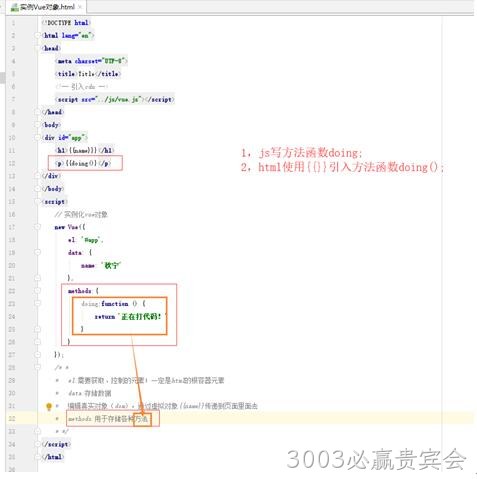Collapse the opening body tag fold
Viewport: 477px width, 479px height.
[x=38, y=125]
